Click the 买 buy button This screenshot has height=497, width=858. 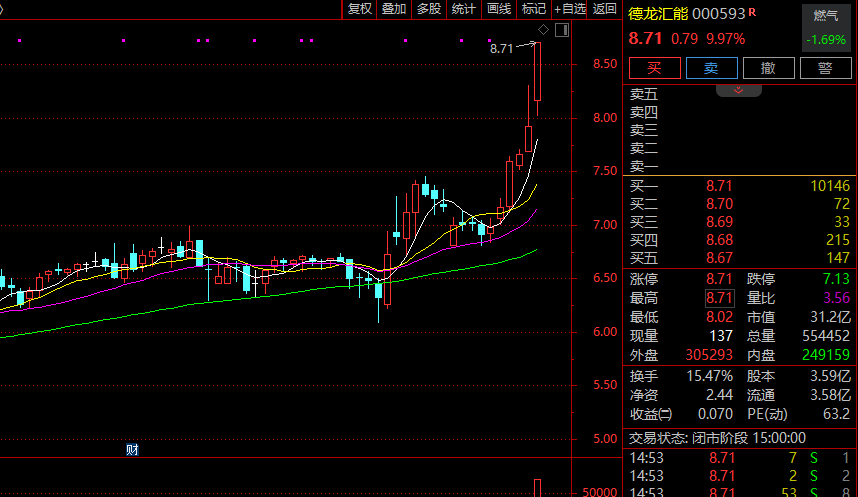click(x=654, y=68)
